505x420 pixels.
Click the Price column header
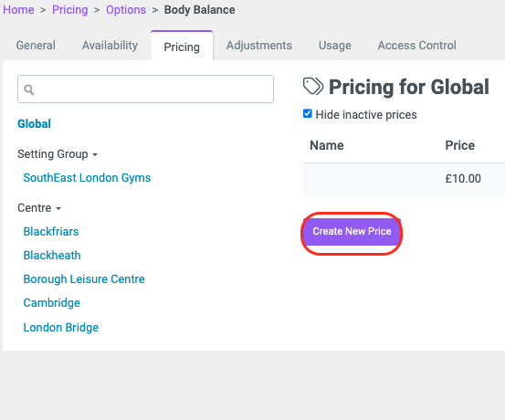[459, 145]
